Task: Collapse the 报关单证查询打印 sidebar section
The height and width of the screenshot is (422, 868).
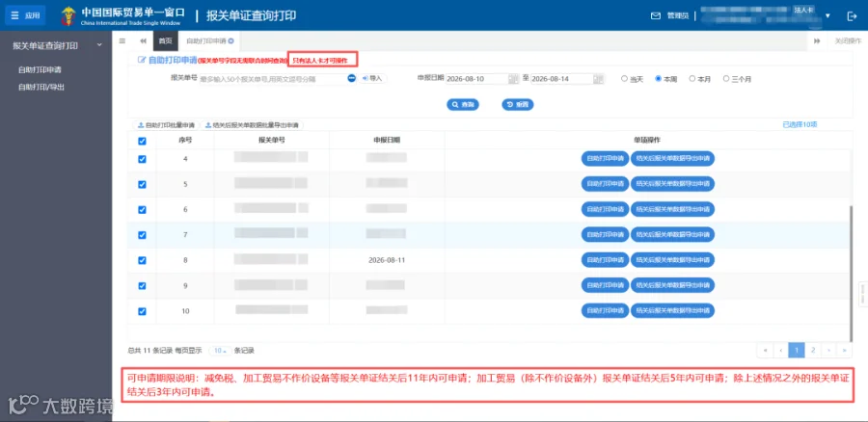Action: pyautogui.click(x=99, y=45)
